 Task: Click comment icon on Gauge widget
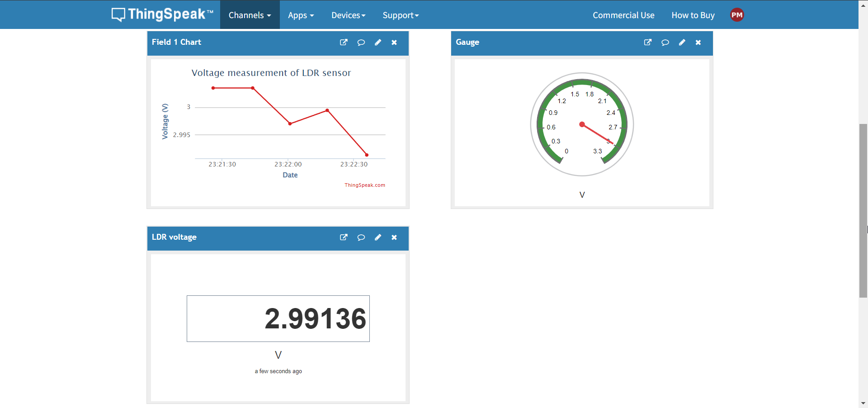(x=665, y=43)
